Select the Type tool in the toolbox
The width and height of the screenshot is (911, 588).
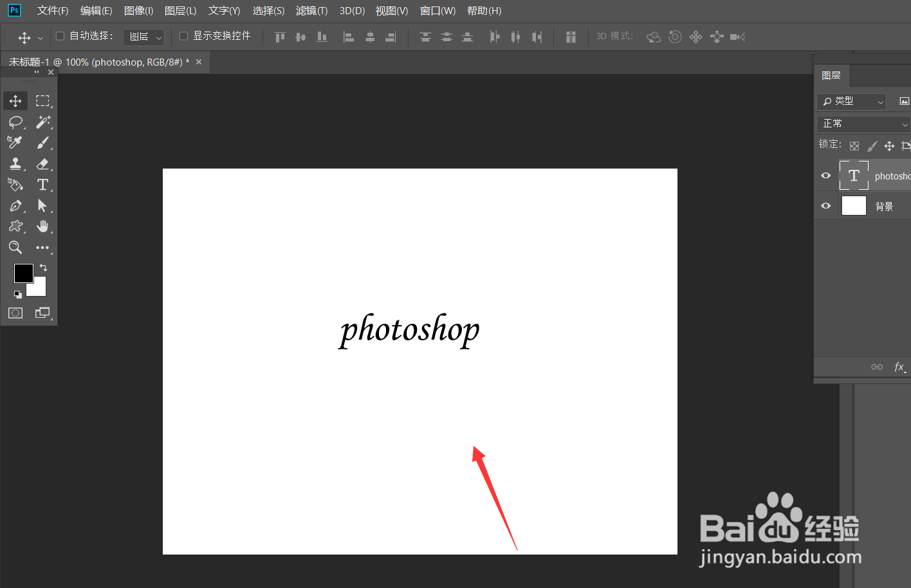pos(42,185)
